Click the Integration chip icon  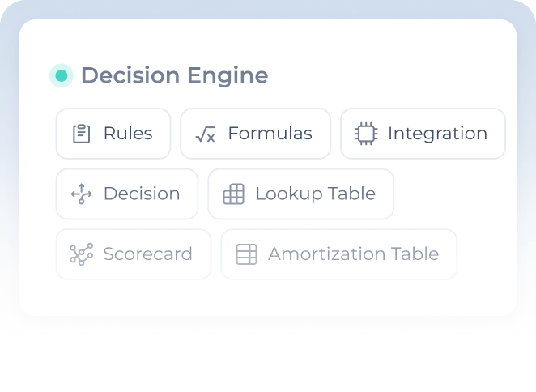pos(366,134)
